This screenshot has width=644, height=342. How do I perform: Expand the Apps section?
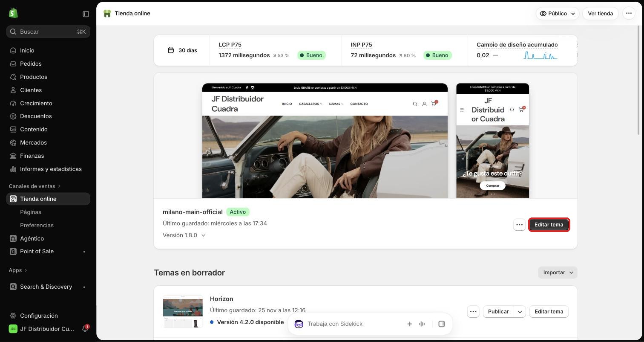[x=18, y=270]
